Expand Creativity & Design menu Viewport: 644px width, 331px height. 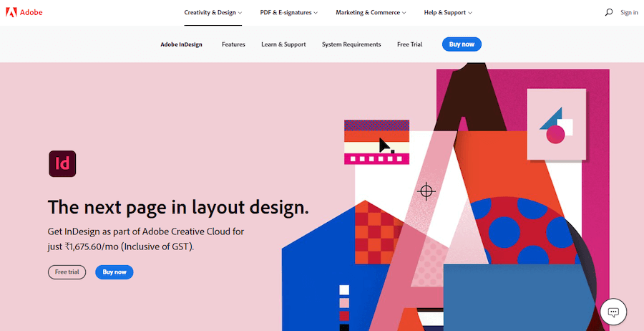213,12
